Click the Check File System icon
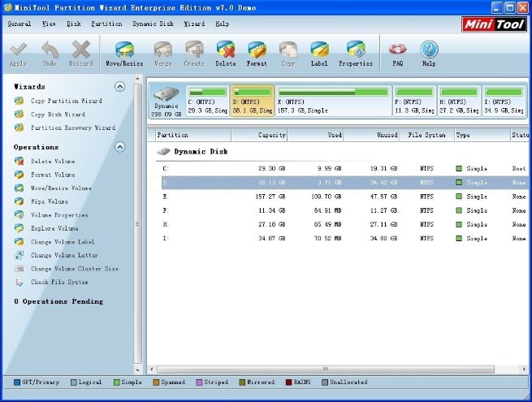Image resolution: width=532 pixels, height=402 pixels. coord(19,282)
